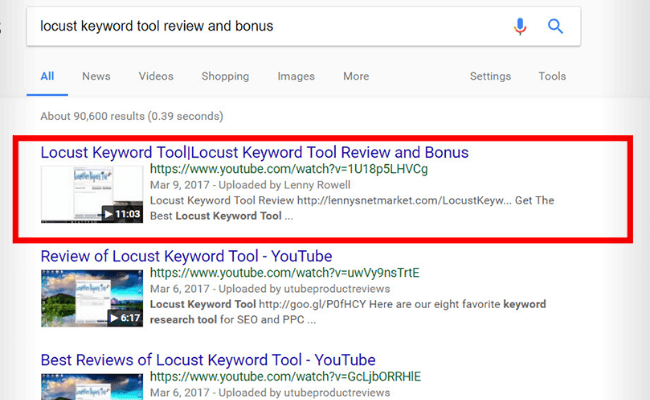Click the blue magnifier search icon
This screenshot has height=400, width=650.
pos(555,27)
